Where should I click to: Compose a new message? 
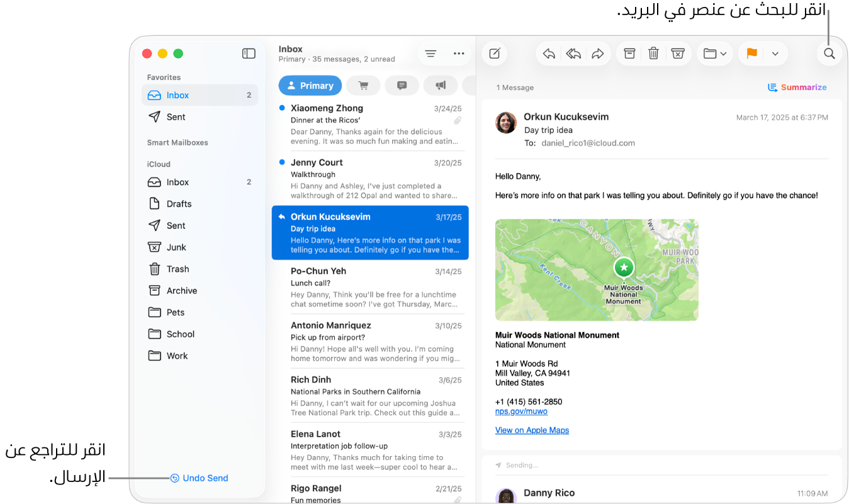click(495, 54)
